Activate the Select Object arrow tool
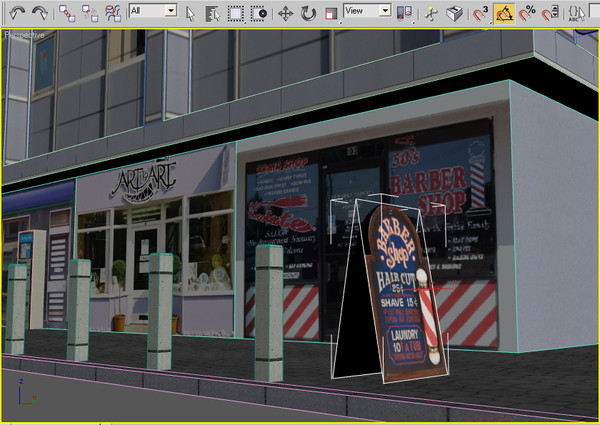600x425 pixels. coord(190,14)
